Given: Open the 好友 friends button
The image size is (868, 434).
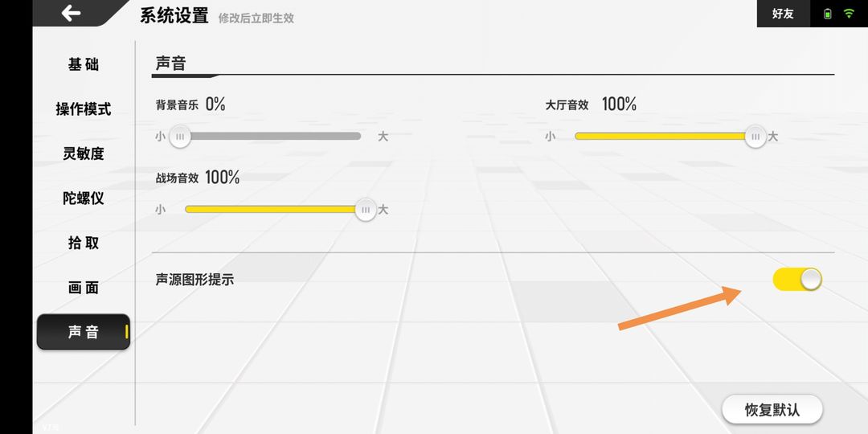Looking at the screenshot, I should tap(783, 14).
